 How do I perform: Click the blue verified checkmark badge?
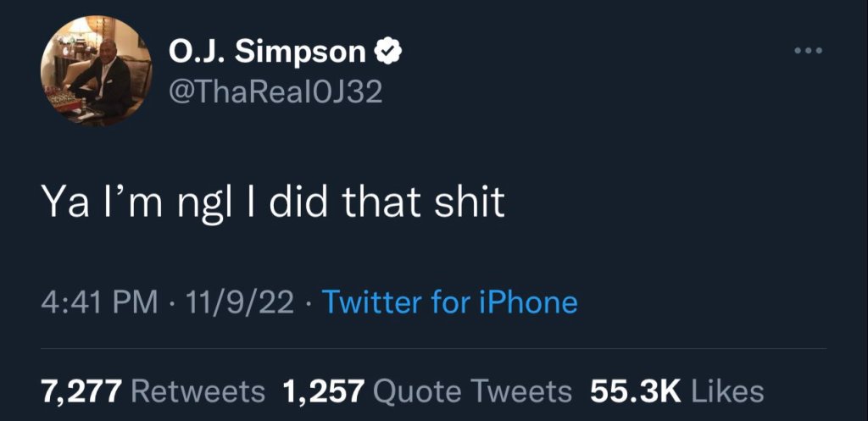pyautogui.click(x=389, y=53)
